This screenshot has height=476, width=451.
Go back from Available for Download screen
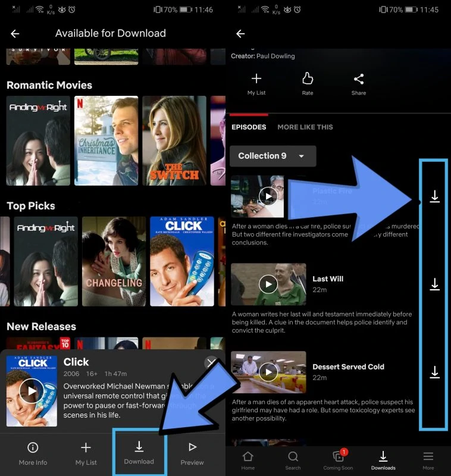pos(15,34)
